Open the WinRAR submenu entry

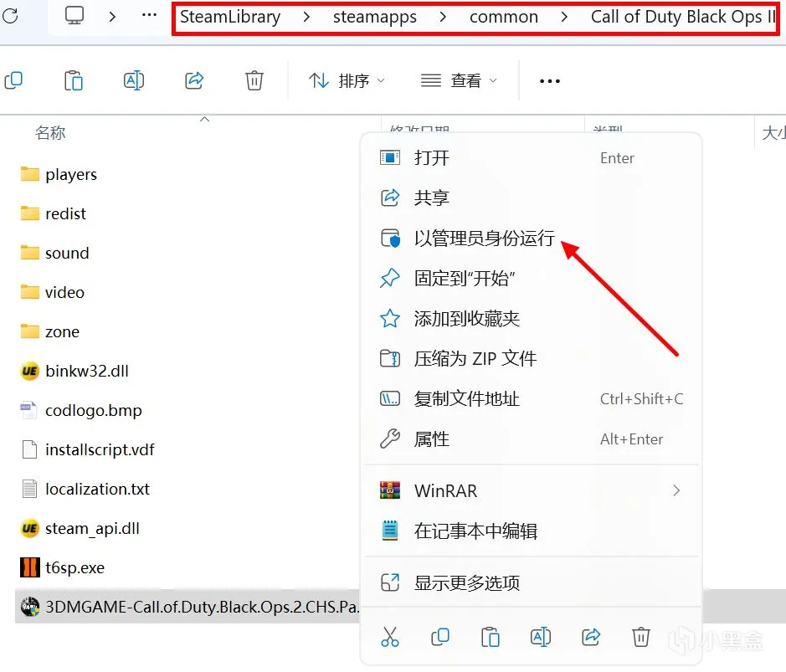(x=532, y=490)
